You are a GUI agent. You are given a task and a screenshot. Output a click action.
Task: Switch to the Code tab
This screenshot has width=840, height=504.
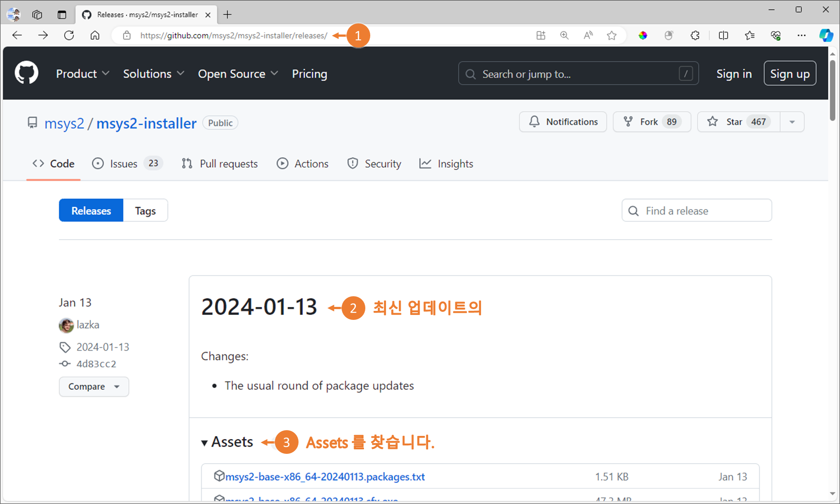coord(53,164)
